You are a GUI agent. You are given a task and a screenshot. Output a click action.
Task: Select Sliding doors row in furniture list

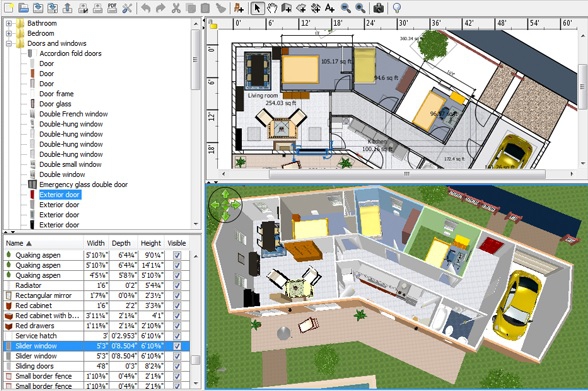coord(97,366)
